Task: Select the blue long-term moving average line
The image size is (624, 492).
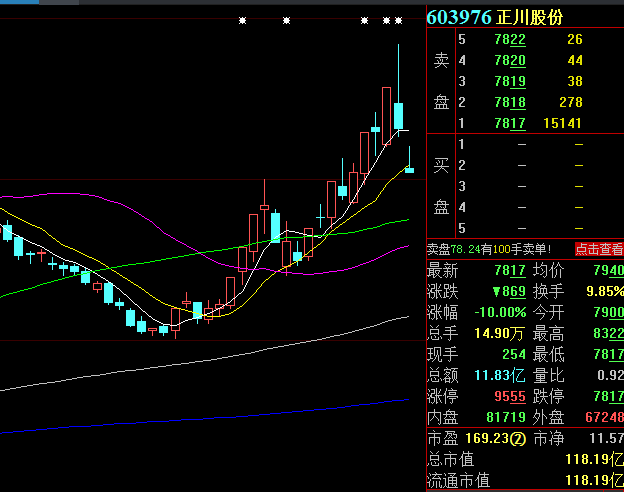Action: click(200, 417)
